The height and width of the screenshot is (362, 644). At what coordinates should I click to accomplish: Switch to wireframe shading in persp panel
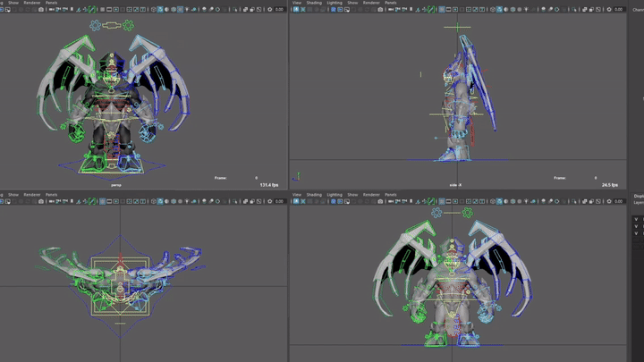(x=153, y=9)
